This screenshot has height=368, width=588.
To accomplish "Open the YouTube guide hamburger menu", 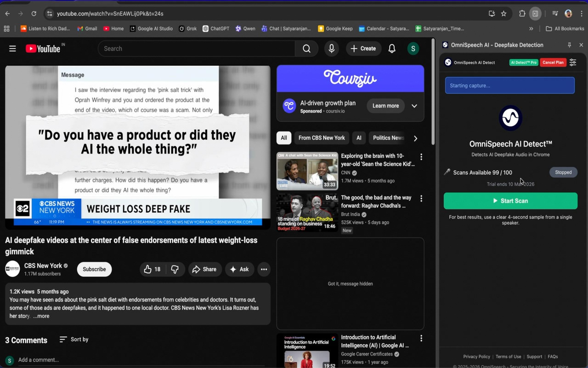I will 12,48.
